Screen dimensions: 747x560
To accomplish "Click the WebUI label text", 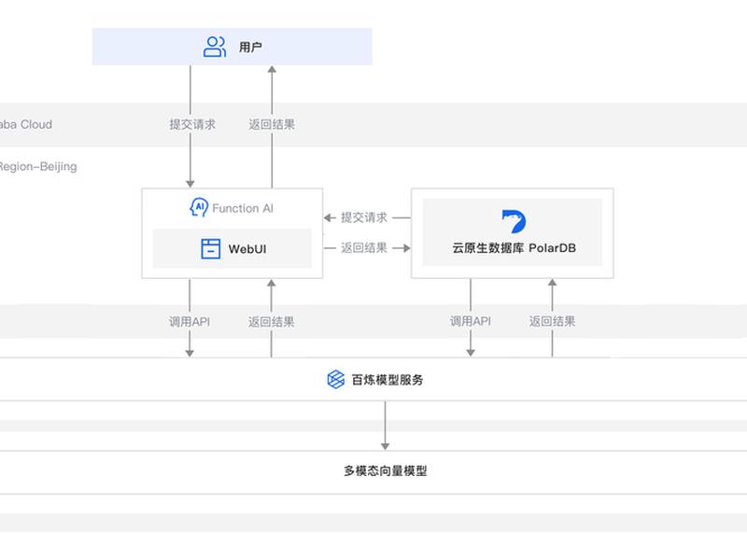I will tap(247, 249).
